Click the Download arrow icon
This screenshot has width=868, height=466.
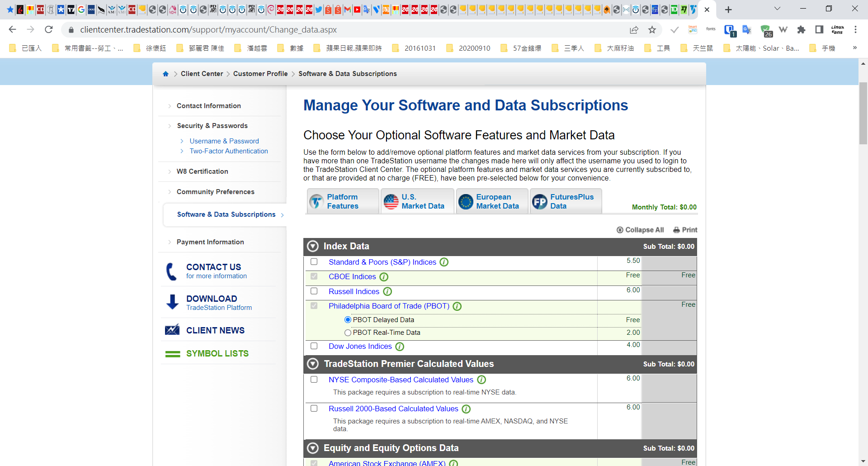172,302
